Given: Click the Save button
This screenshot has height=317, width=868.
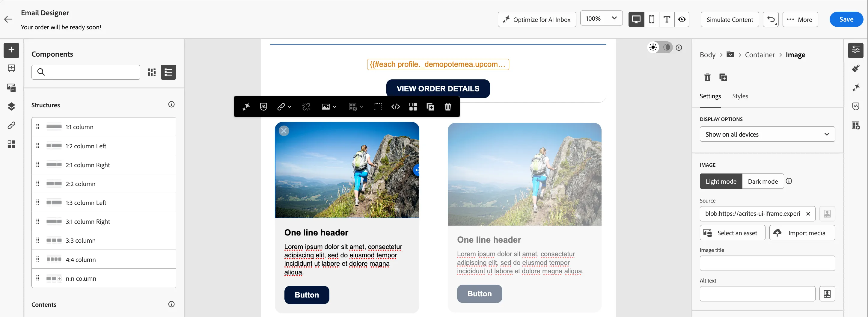Looking at the screenshot, I should tap(846, 19).
